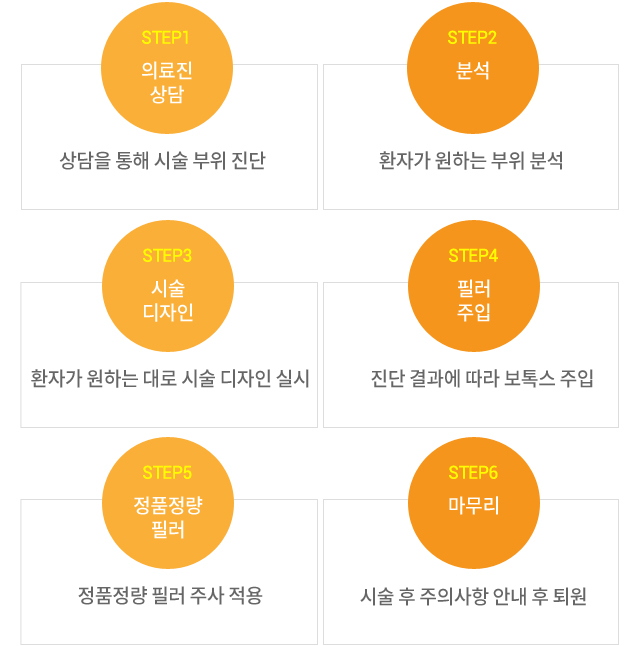Click the 필러 주입 title text
This screenshot has width=640, height=646.
474,300
